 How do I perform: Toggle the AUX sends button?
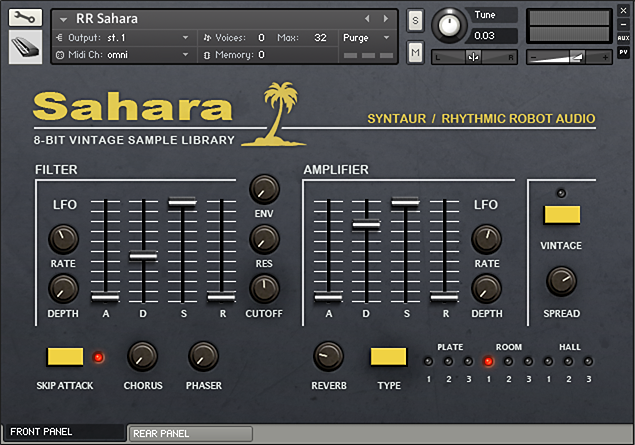coord(623,38)
